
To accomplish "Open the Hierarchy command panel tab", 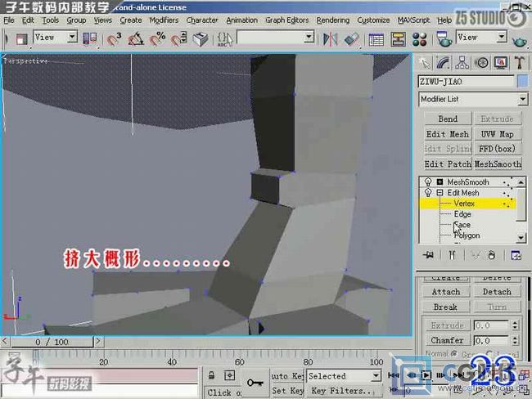I will tap(462, 63).
